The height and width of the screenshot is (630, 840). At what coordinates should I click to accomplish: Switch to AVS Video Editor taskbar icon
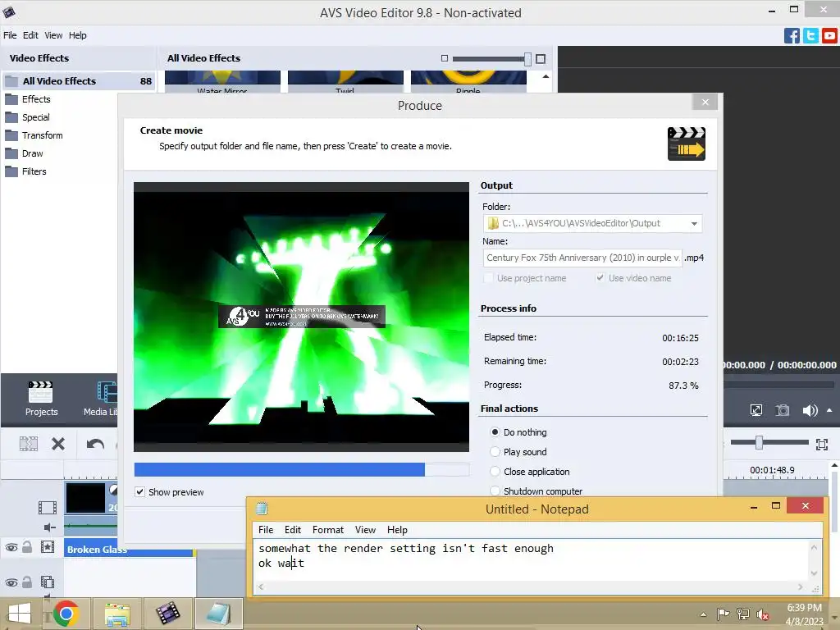tap(167, 614)
